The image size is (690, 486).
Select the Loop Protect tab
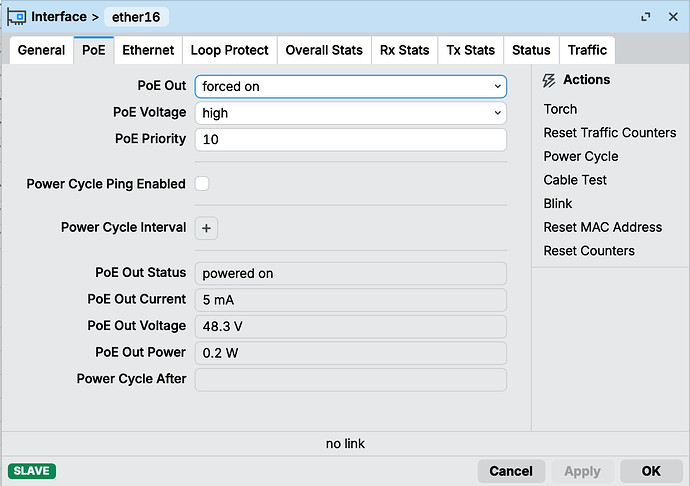point(229,50)
